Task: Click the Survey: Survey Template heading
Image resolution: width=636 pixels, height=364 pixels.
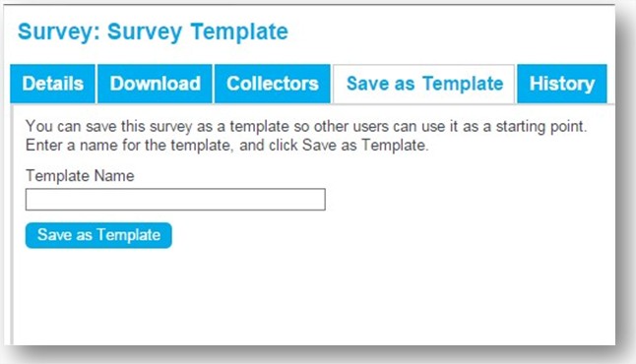Action: 153,31
